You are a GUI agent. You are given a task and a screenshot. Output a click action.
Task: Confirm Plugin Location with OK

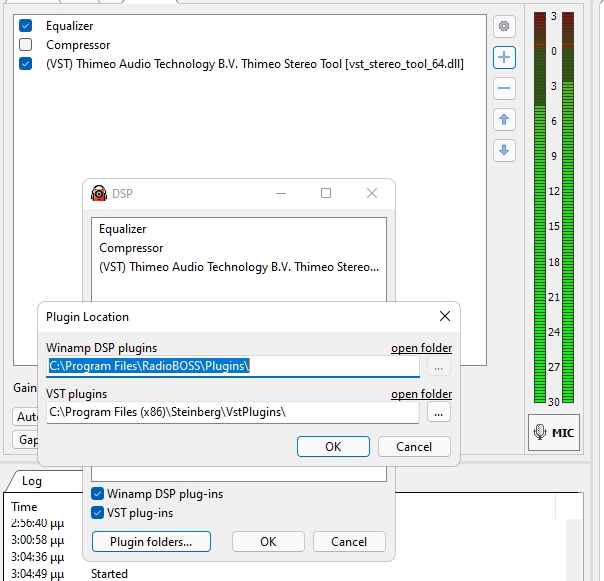pyautogui.click(x=333, y=447)
